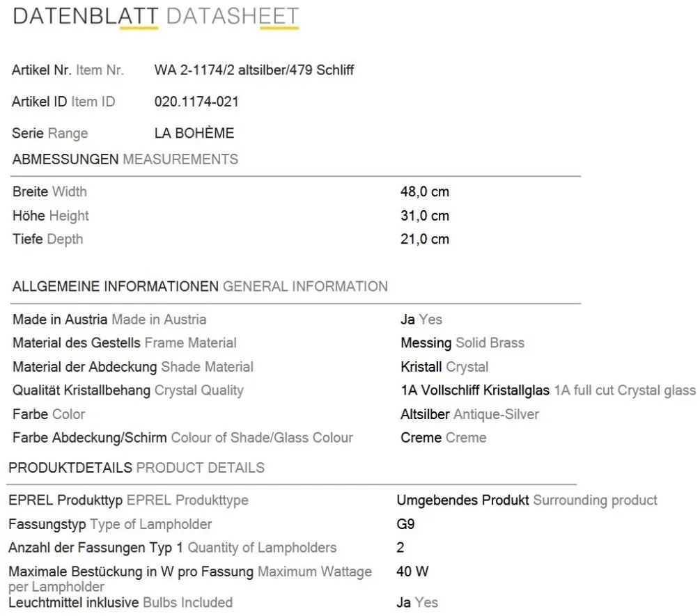Click the Umgebendes Produkt Surrounding product value
The image size is (700, 616).
[527, 500]
